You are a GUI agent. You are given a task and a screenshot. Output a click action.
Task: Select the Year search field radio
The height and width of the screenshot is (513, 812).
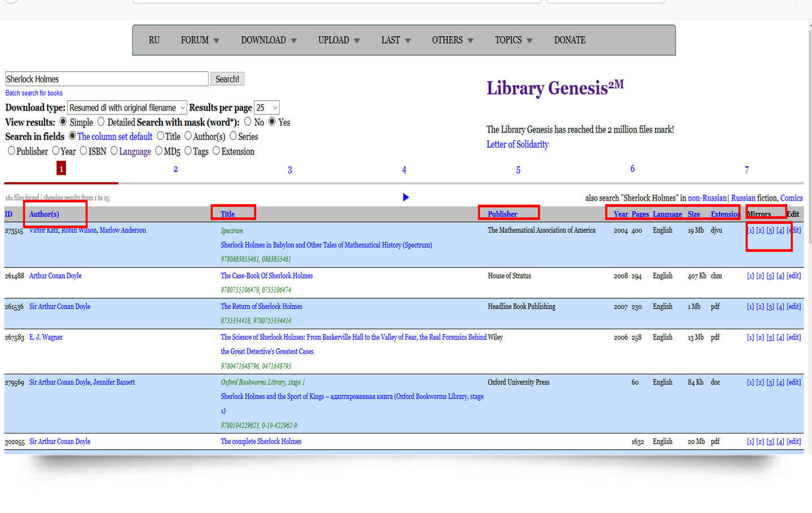55,151
